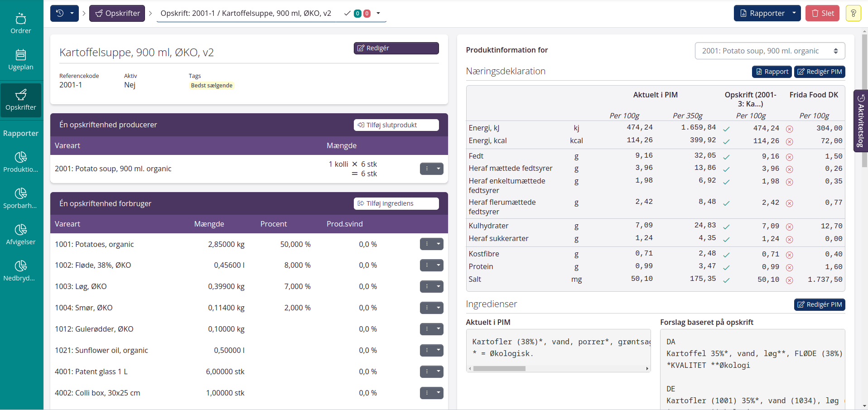
Task: Click the Bedst sælgende tag
Action: click(x=212, y=86)
